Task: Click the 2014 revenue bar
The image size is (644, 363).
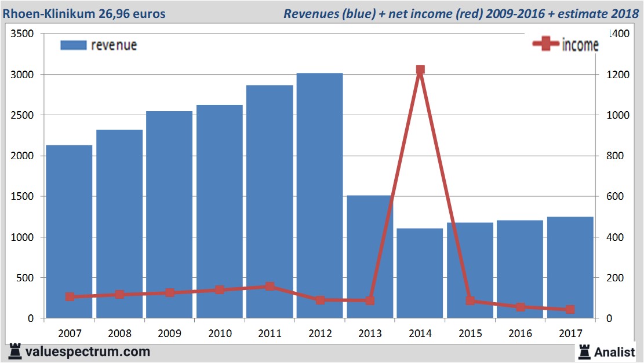Action: click(420, 273)
